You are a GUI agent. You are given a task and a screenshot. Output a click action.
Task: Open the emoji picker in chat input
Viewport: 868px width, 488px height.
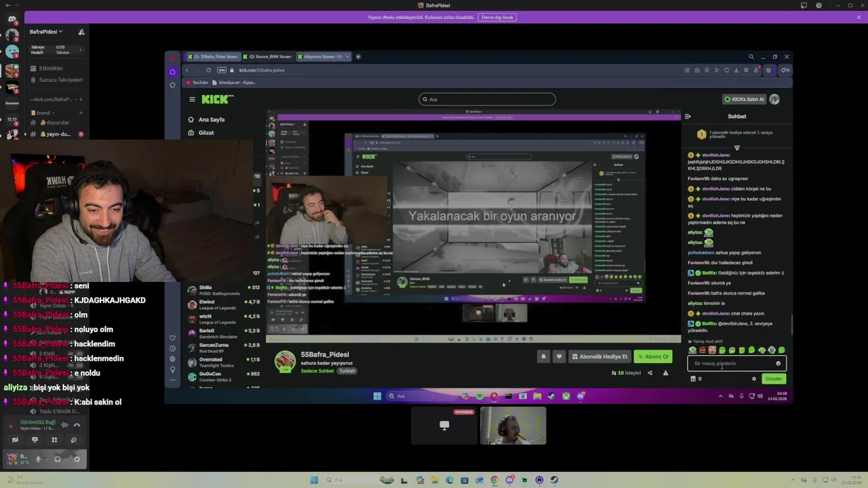coord(778,363)
